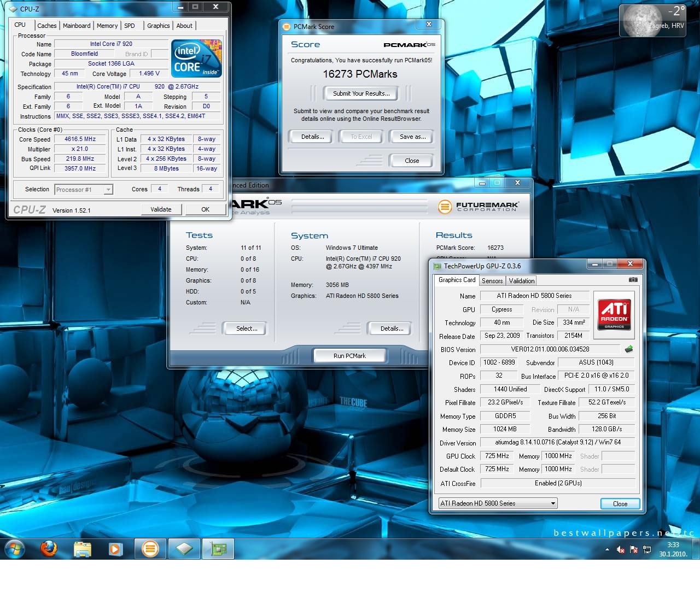The width and height of the screenshot is (700, 610).
Task: Click Submit Your Results in PCMark Score
Action: pos(361,93)
